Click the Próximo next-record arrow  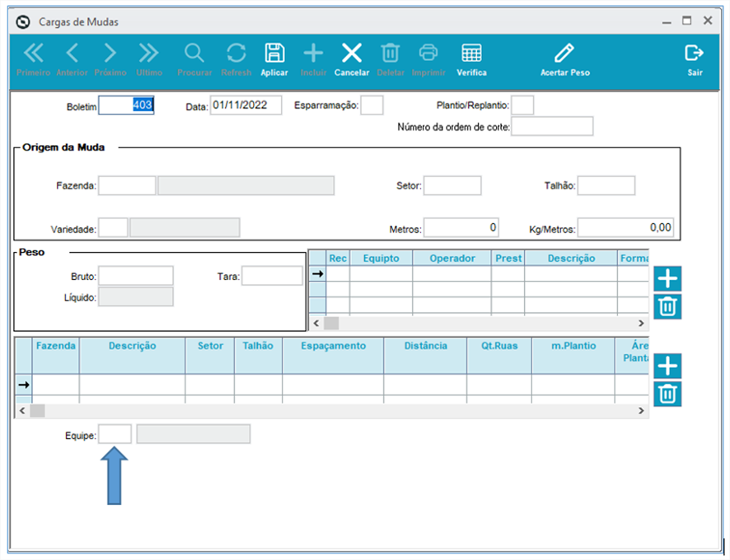coord(110,59)
